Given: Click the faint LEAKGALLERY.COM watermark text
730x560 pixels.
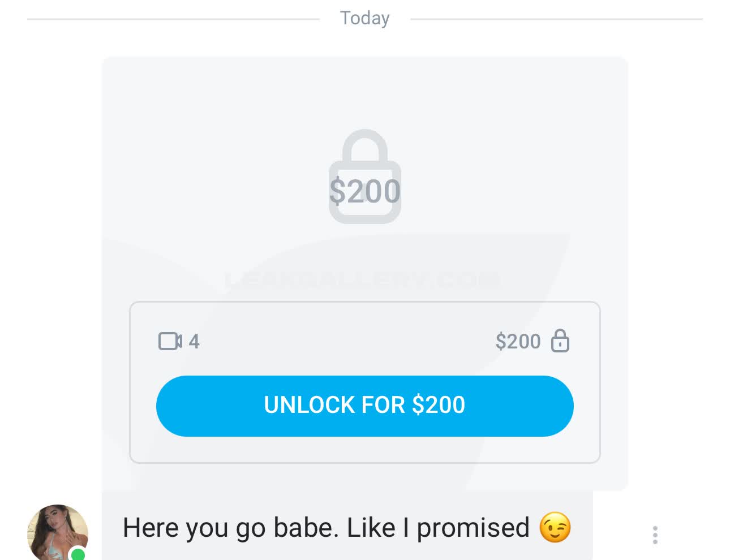Looking at the screenshot, I should pyautogui.click(x=362, y=279).
